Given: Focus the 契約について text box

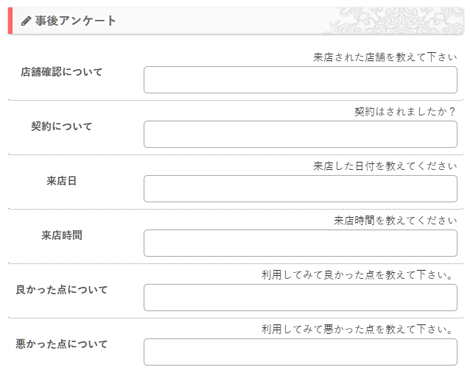Looking at the screenshot, I should [300, 134].
